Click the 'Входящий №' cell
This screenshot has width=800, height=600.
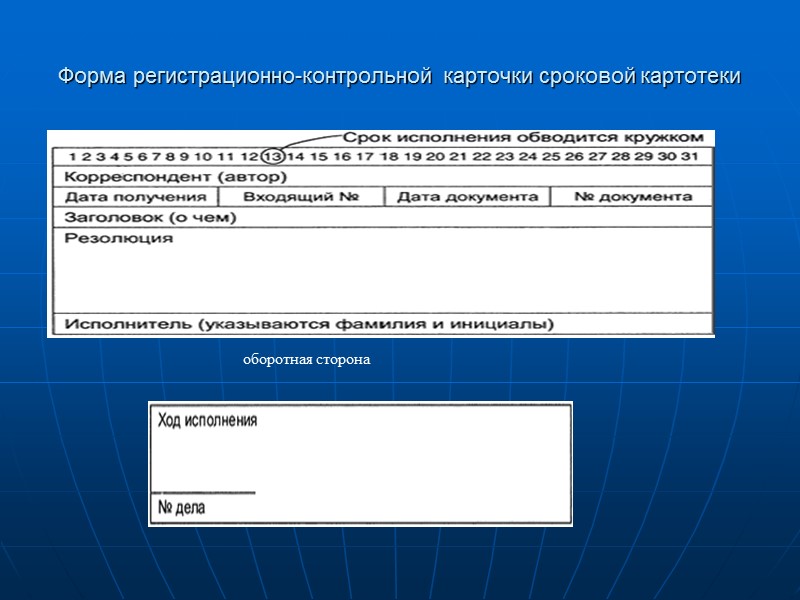(301, 197)
